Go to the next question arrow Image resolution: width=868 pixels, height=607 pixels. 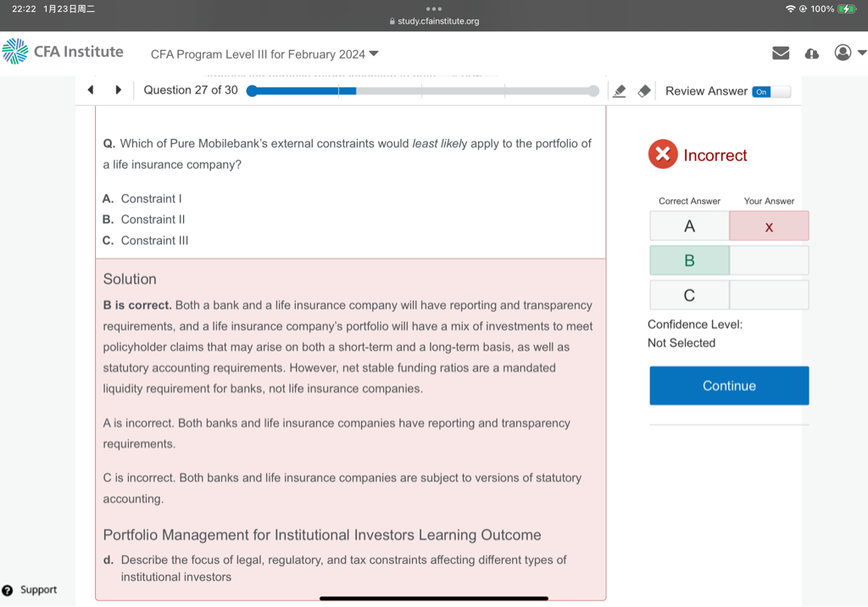point(119,90)
